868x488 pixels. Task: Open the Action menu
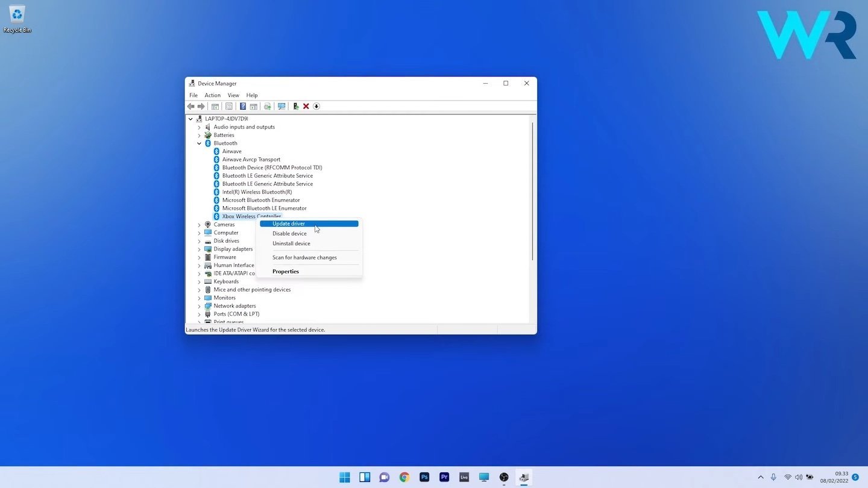[212, 95]
